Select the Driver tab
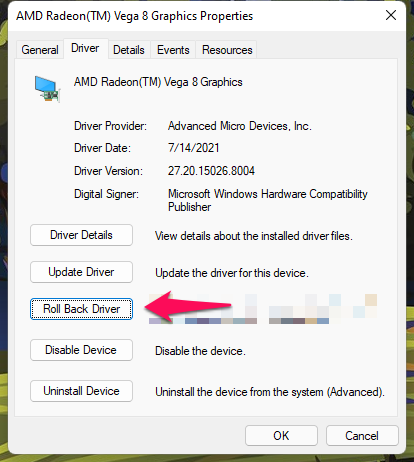The width and height of the screenshot is (414, 462). pyautogui.click(x=85, y=48)
